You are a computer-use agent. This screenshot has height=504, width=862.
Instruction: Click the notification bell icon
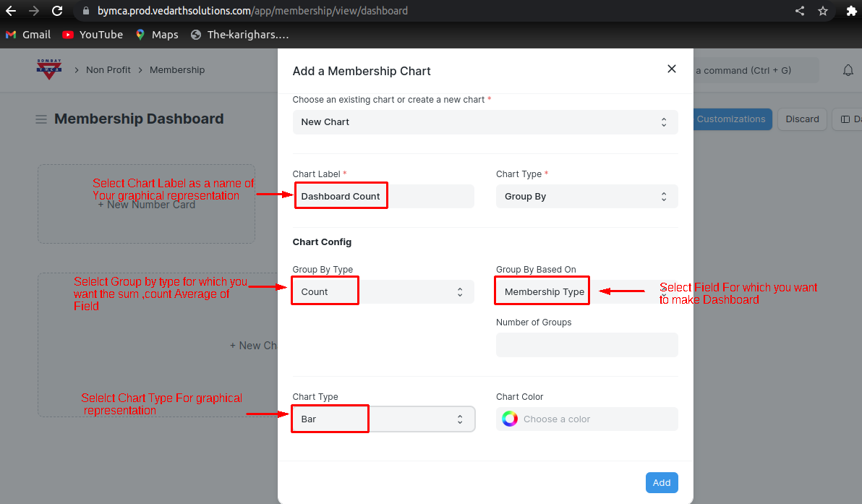pyautogui.click(x=848, y=70)
